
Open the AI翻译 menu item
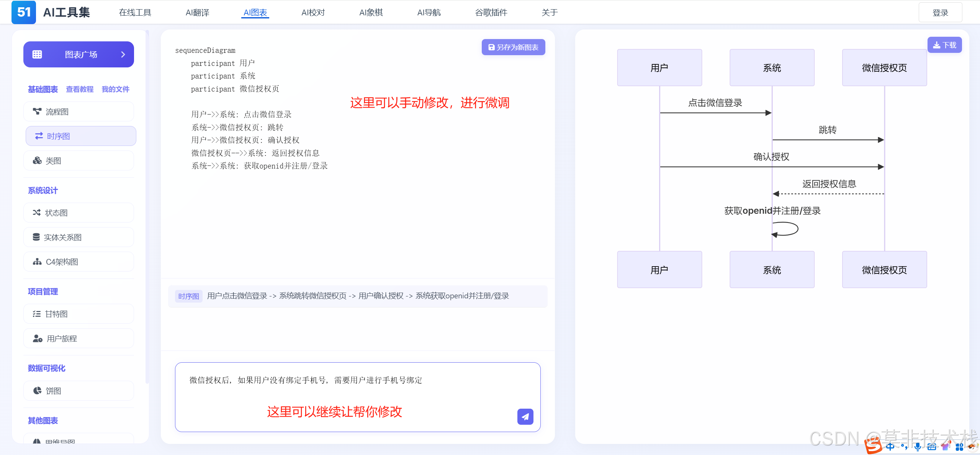pos(197,13)
